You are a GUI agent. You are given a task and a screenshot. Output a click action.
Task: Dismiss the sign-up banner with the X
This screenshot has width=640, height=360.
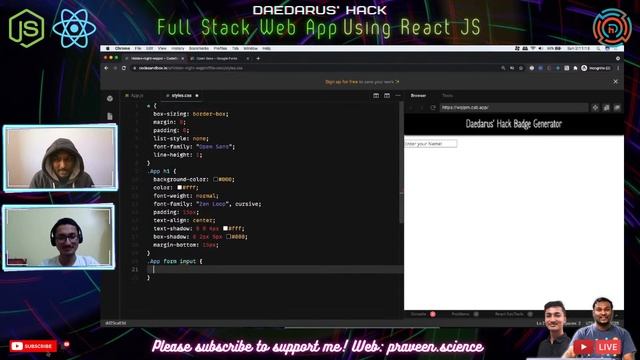pyautogui.click(x=616, y=82)
